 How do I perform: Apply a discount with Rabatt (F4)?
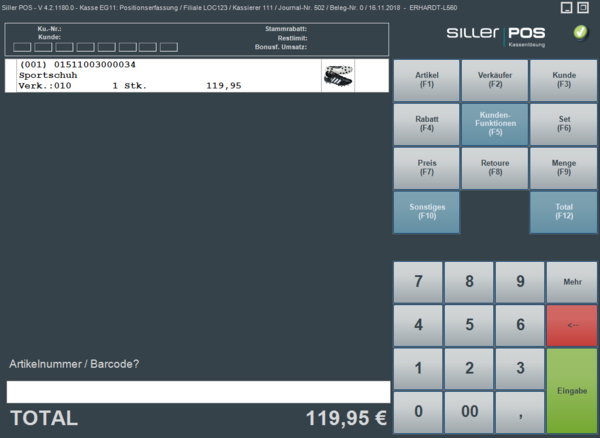click(427, 123)
